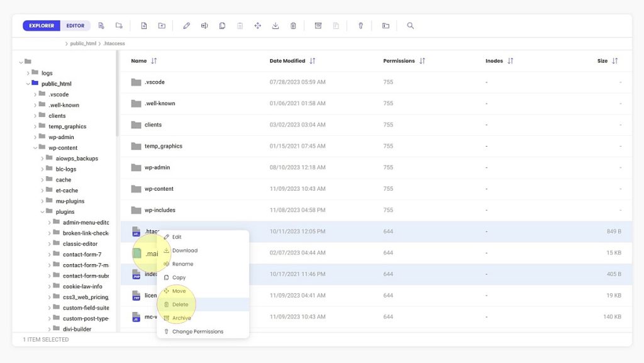The width and height of the screenshot is (644, 363).
Task: Switch to the EXPLORER view
Action: click(42, 25)
